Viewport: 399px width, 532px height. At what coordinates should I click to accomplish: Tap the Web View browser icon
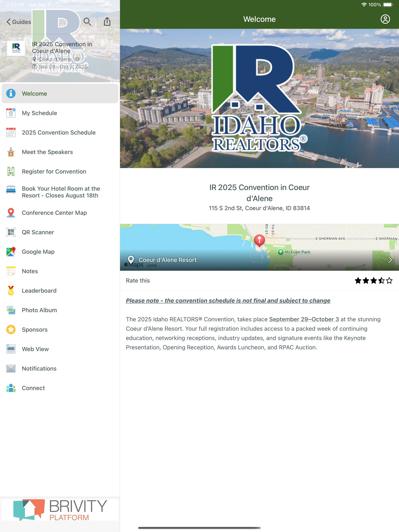pos(11,349)
